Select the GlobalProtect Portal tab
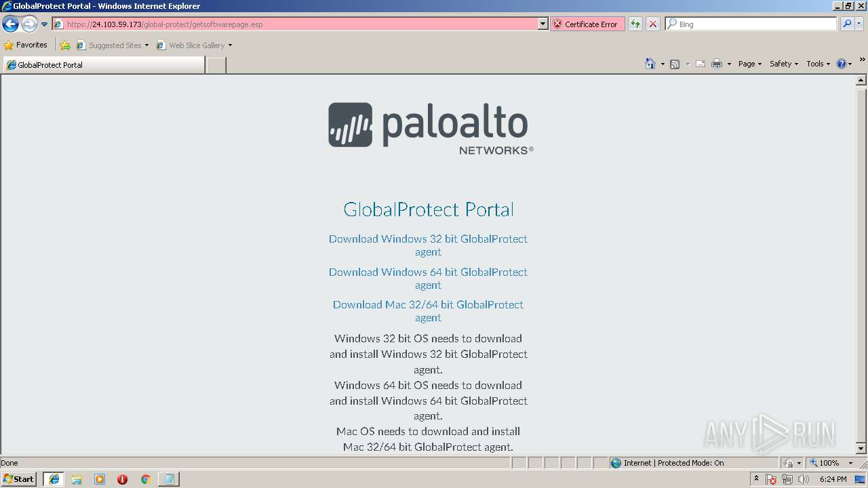Image resolution: width=868 pixels, height=488 pixels. tap(103, 65)
